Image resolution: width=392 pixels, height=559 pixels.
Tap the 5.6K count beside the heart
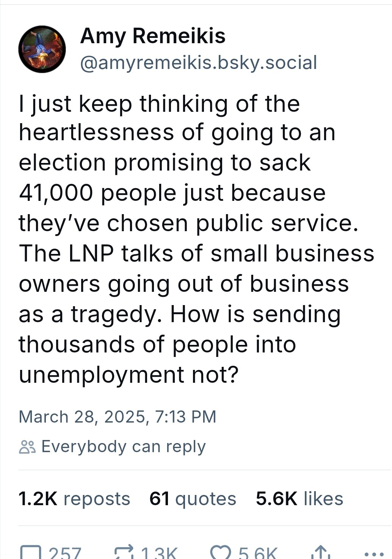click(258, 553)
